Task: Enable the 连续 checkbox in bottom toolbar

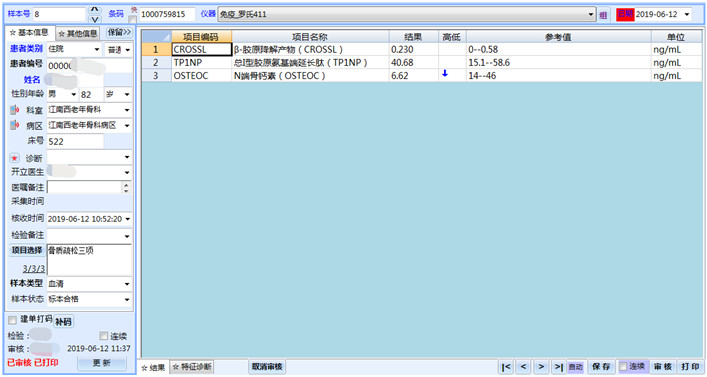Action: point(623,367)
